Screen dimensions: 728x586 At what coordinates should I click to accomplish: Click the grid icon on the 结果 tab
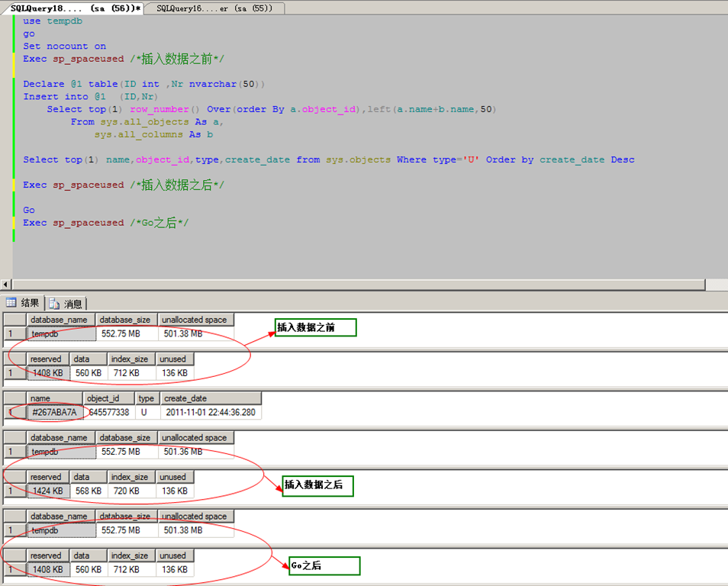(x=11, y=303)
